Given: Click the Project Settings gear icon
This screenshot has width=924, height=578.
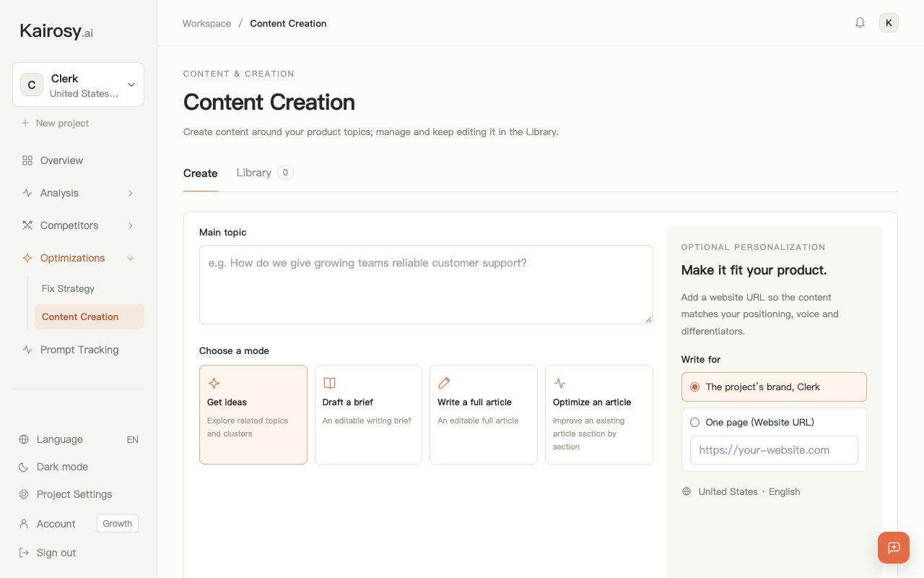Looking at the screenshot, I should pyautogui.click(x=24, y=494).
